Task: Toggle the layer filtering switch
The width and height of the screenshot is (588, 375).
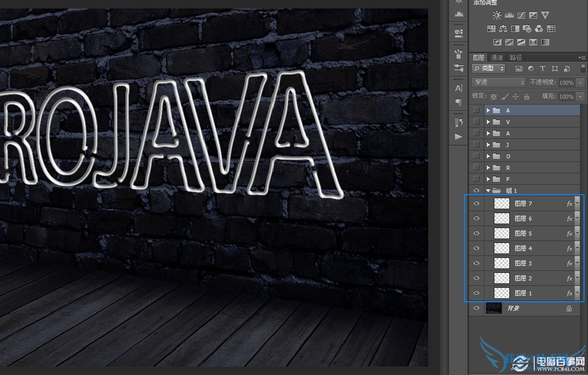Action: [x=583, y=68]
